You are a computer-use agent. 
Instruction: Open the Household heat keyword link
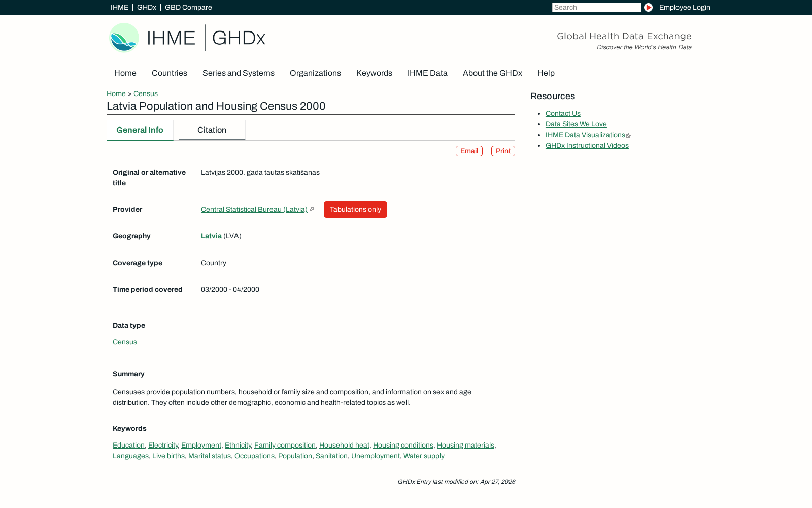coord(344,446)
